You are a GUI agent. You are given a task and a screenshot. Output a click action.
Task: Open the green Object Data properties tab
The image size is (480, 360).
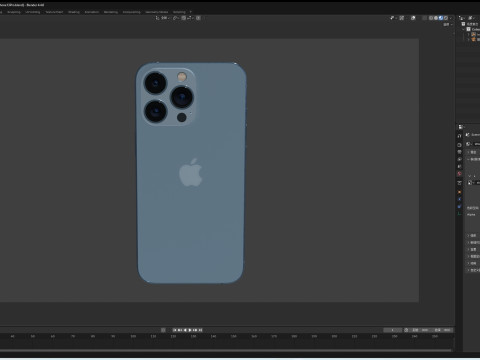(x=459, y=213)
